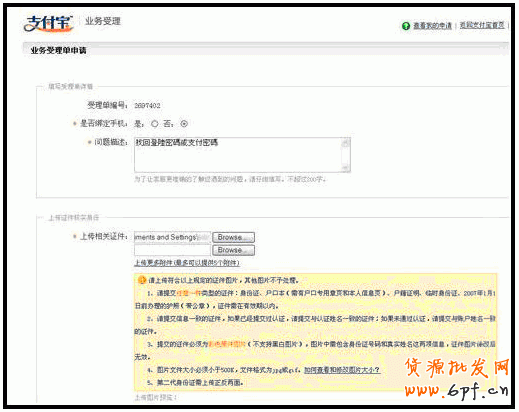Open 如何查看和修改图片大小 help link

342,370
